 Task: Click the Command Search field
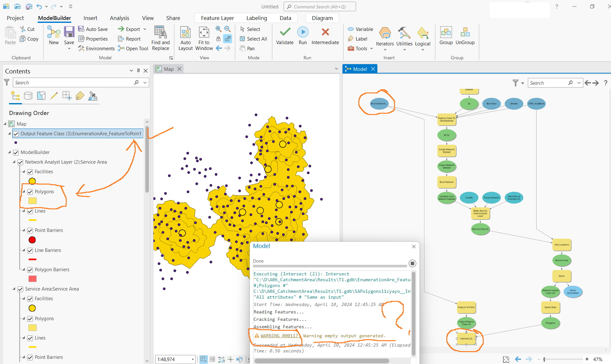click(x=319, y=6)
